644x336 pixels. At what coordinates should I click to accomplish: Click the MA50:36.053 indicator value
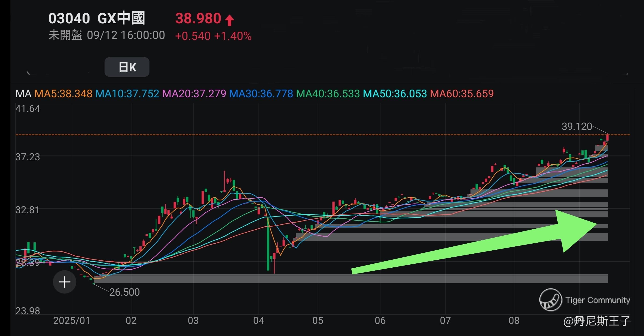click(395, 94)
